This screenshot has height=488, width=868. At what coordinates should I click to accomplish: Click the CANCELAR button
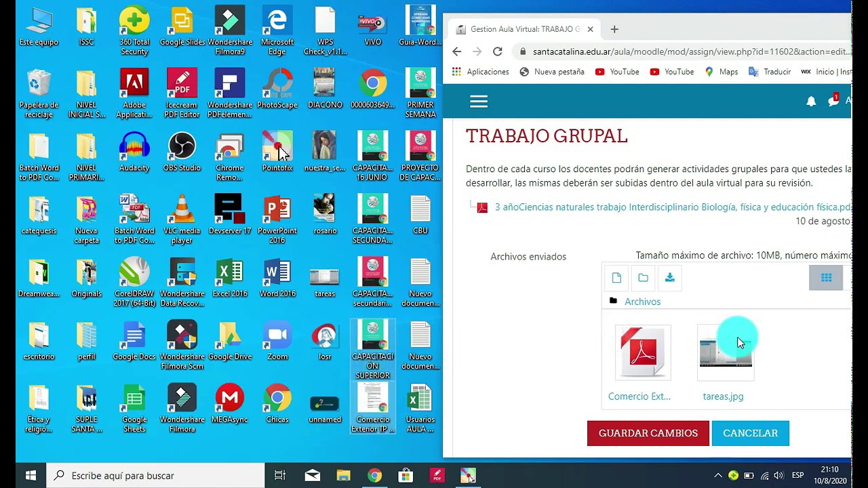click(751, 433)
